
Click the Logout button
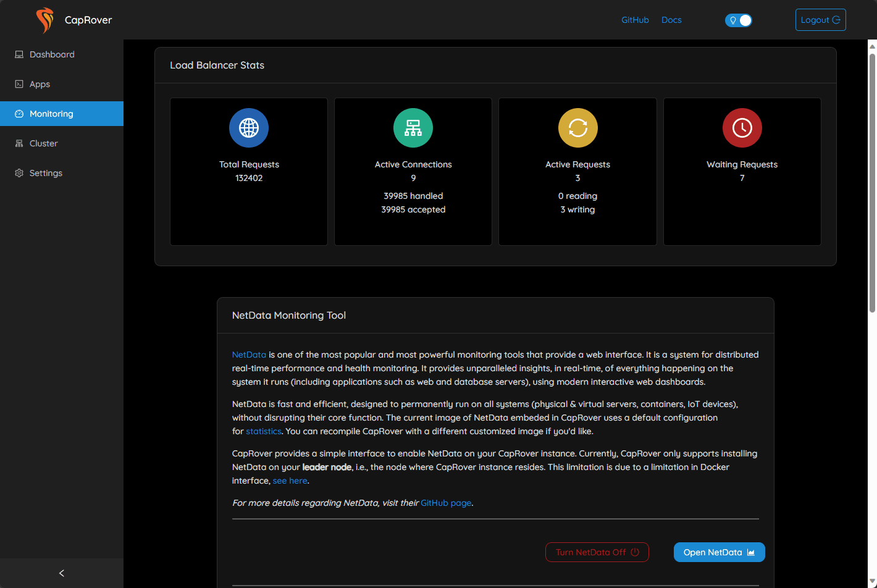pos(821,20)
